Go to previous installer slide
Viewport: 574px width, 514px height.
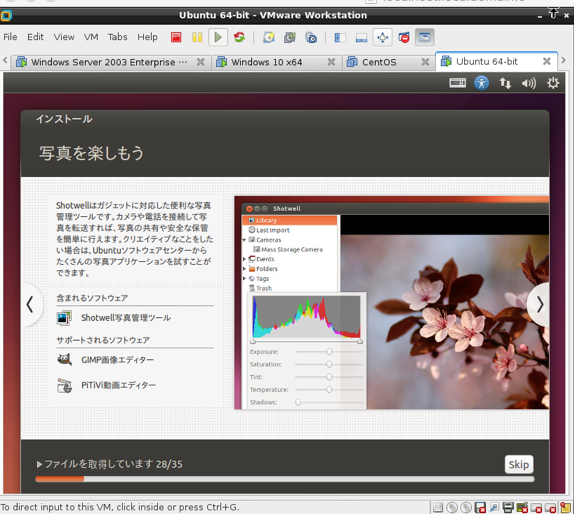coord(31,305)
